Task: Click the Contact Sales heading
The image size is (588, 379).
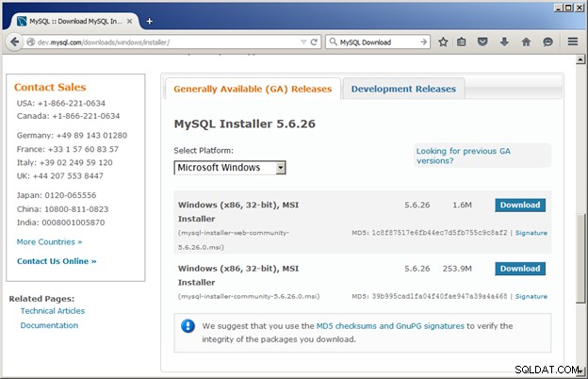Action: coord(50,87)
